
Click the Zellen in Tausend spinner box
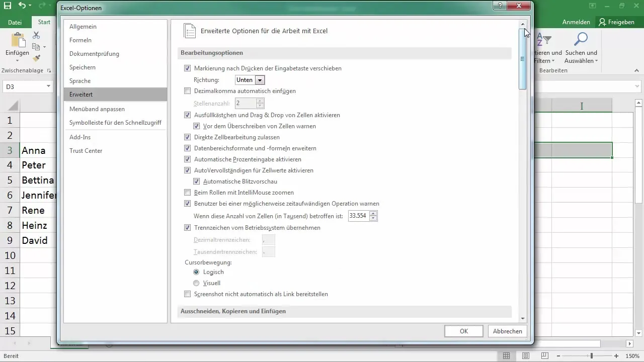point(363,216)
